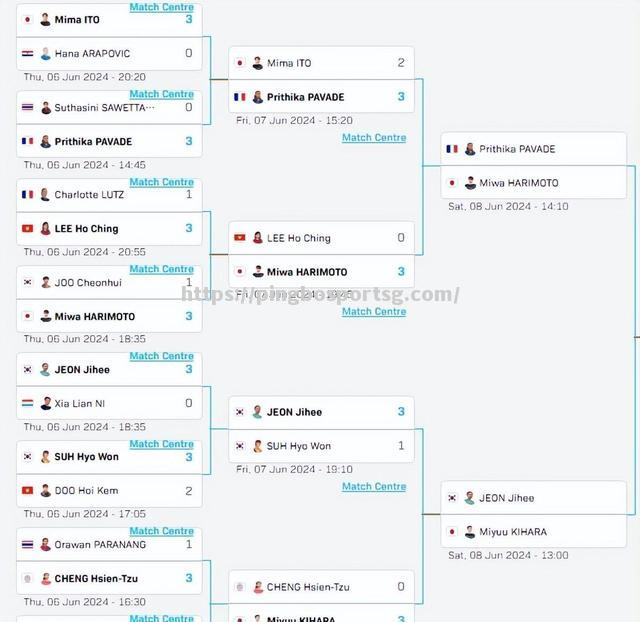Select the JEON Jihee row in the semifinal box

tap(533, 498)
